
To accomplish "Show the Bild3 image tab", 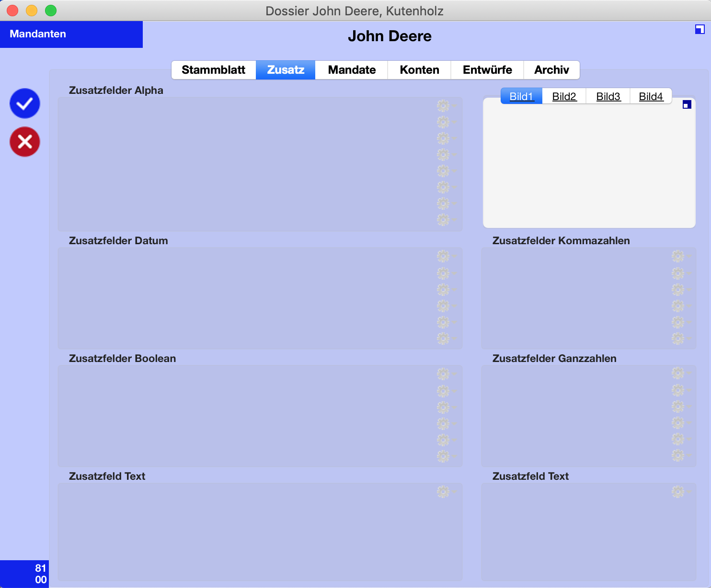I will coord(608,96).
